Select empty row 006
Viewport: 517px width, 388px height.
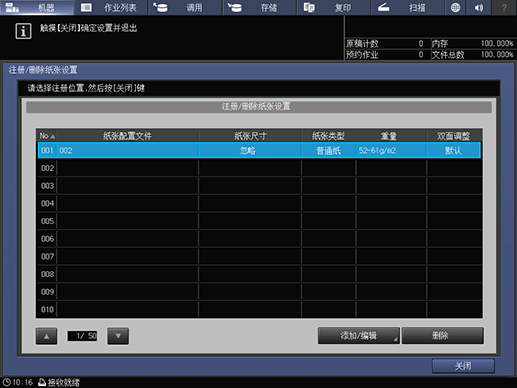259,239
